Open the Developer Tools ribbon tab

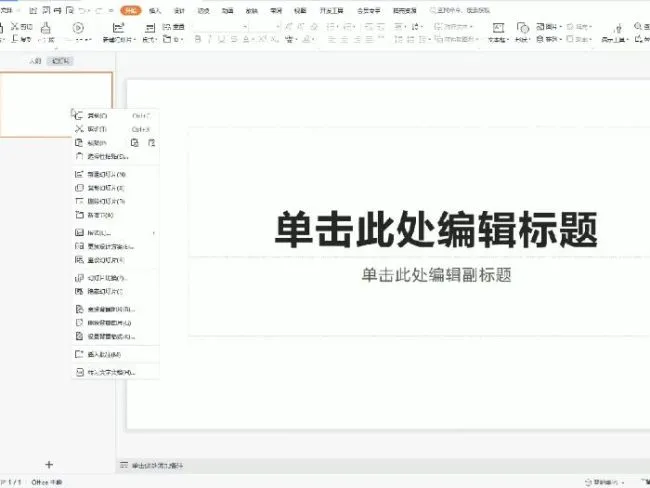pos(331,11)
